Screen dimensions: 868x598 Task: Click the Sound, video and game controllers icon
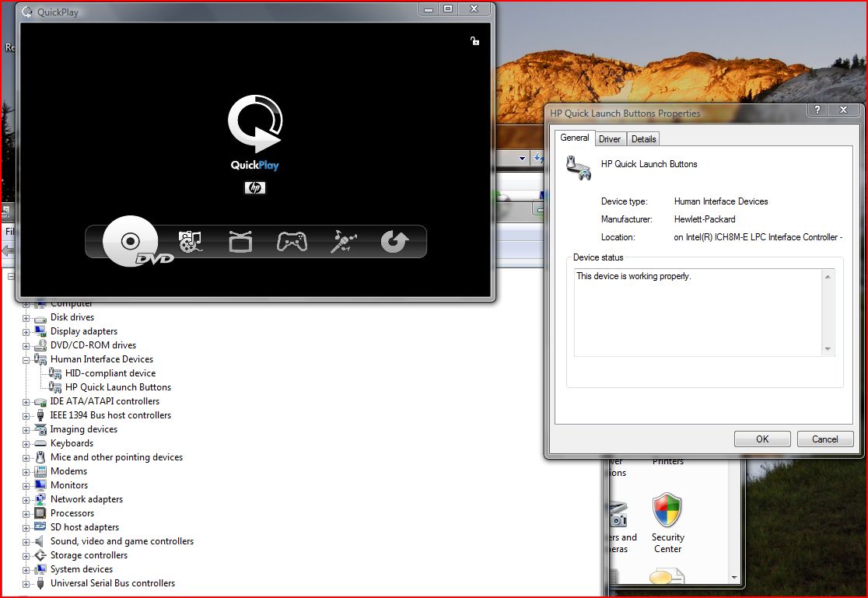tap(40, 541)
